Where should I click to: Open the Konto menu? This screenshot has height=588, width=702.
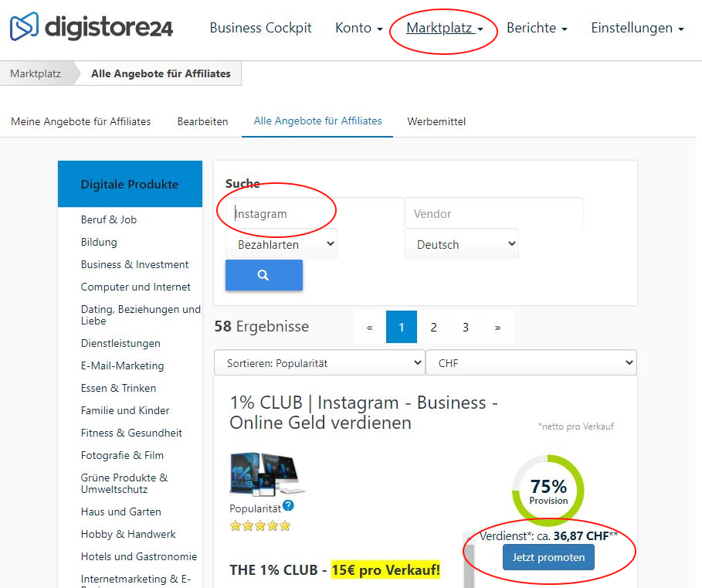click(358, 28)
